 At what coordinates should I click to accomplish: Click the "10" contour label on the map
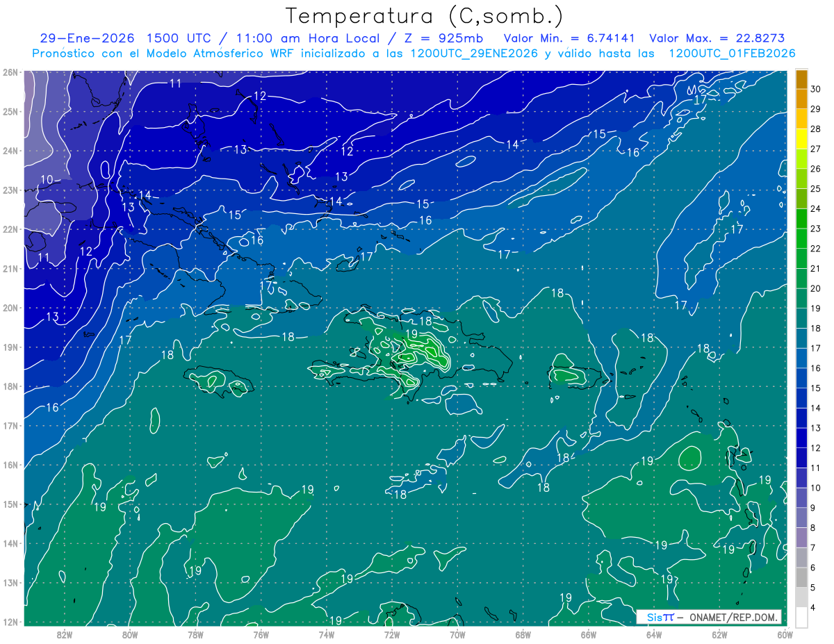point(47,179)
